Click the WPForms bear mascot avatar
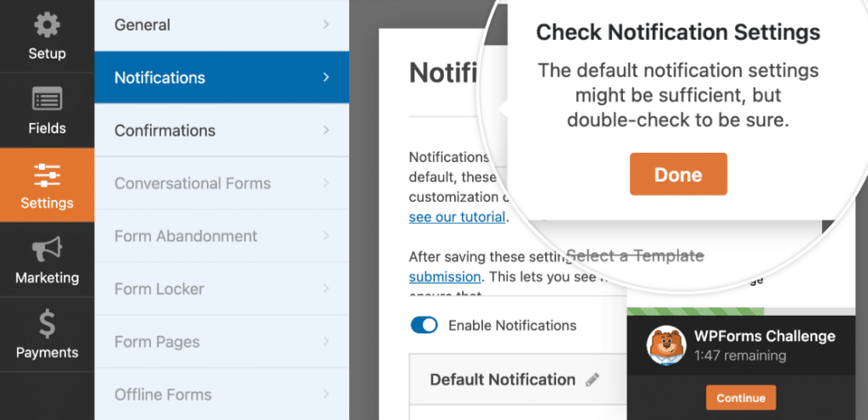This screenshot has width=868, height=420. pyautogui.click(x=666, y=345)
